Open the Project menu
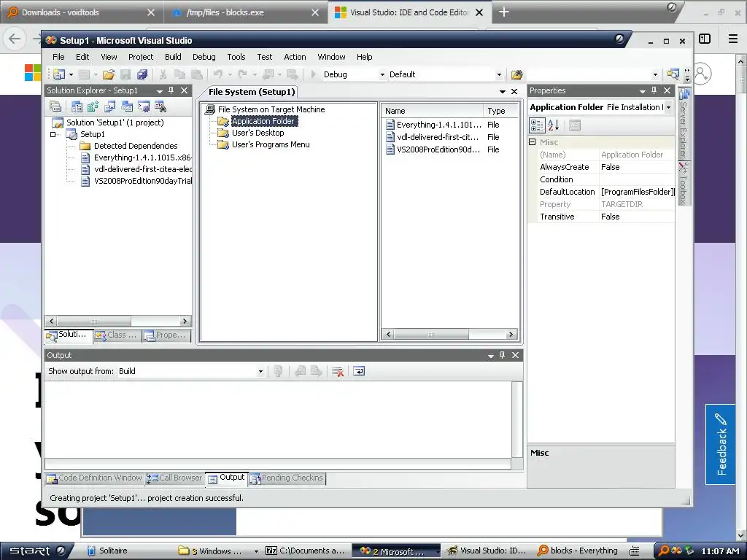Screen dimensions: 747x560 tap(141, 57)
